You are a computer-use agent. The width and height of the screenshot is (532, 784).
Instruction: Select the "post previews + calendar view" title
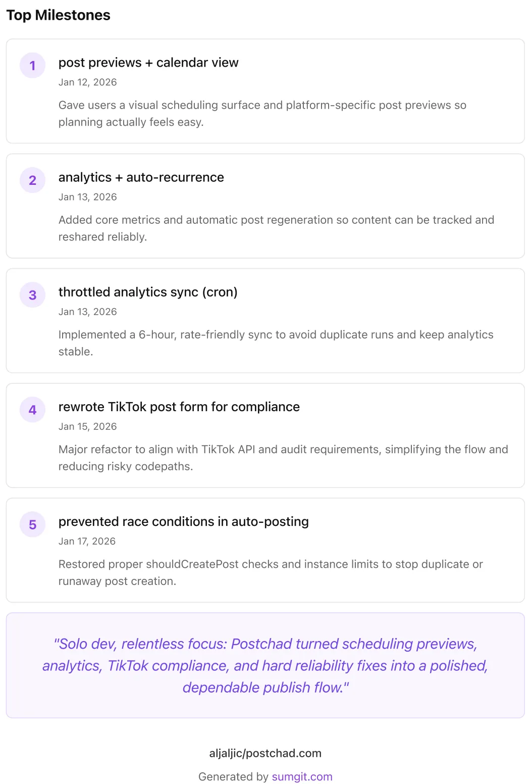pyautogui.click(x=148, y=63)
